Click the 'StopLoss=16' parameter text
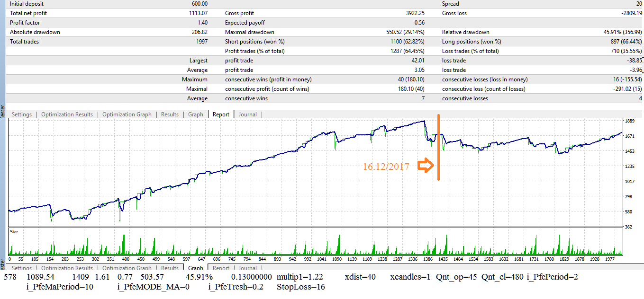 click(301, 287)
